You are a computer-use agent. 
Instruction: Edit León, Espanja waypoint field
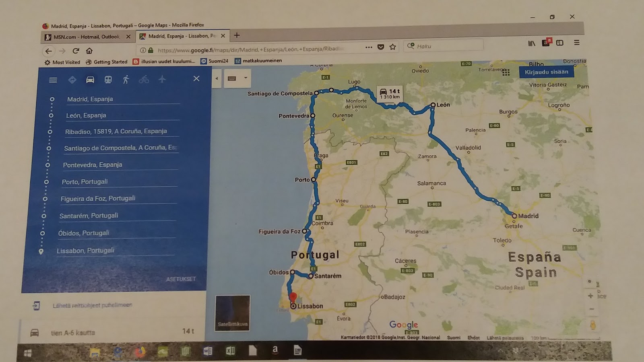coord(122,115)
